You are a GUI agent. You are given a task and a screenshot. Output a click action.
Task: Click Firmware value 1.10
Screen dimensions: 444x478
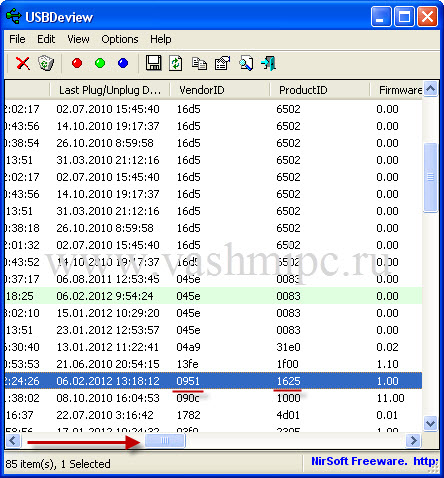click(387, 364)
